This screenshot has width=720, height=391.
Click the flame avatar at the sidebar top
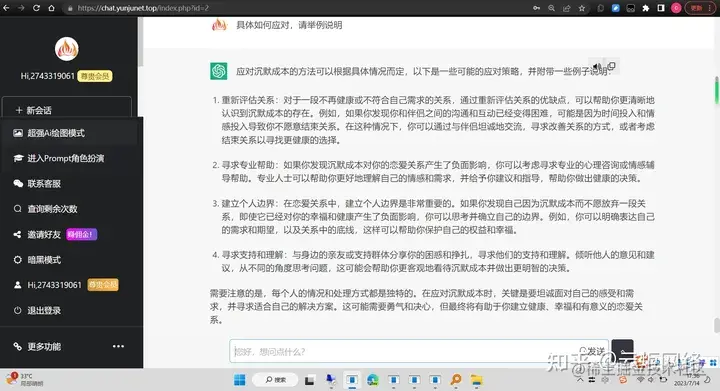pos(67,49)
